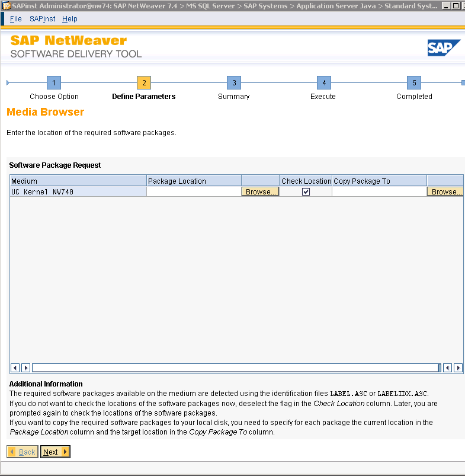Click the Completed step label
Viewport: 465px width, 476px height.
[x=414, y=96]
